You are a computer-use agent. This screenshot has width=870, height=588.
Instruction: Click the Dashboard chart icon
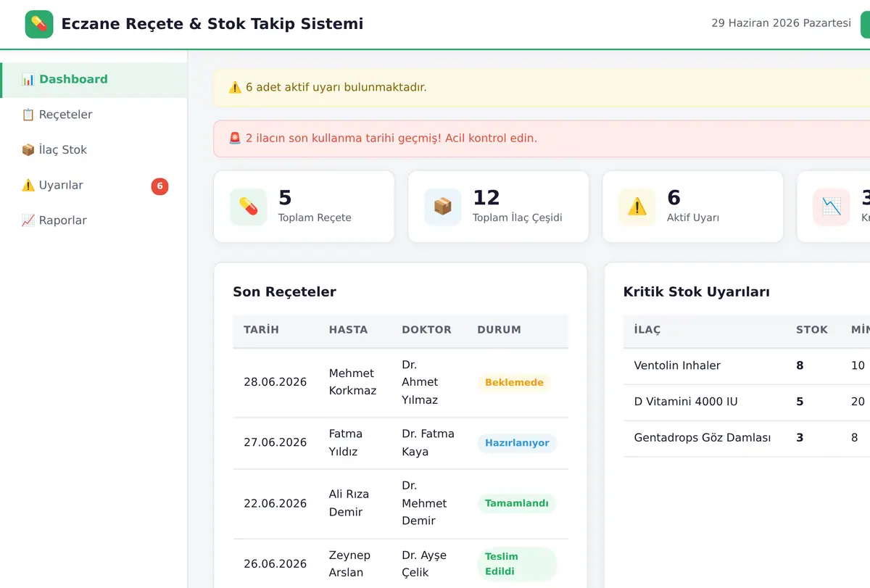tap(28, 80)
